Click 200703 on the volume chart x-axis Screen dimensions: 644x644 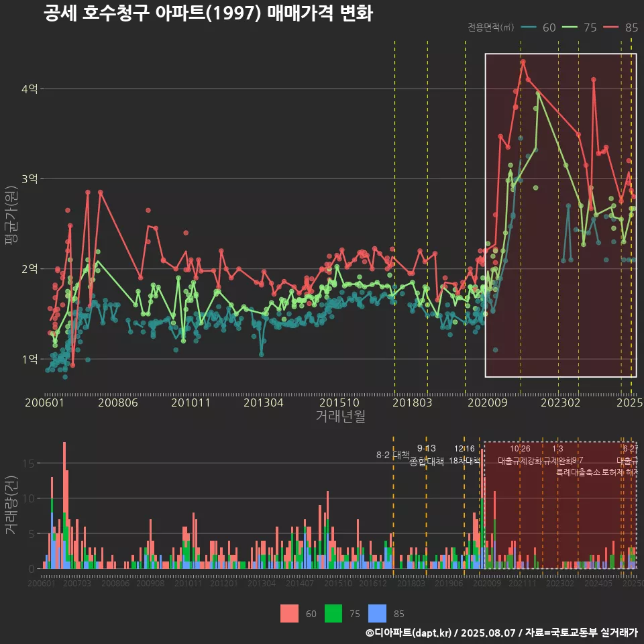point(76,583)
